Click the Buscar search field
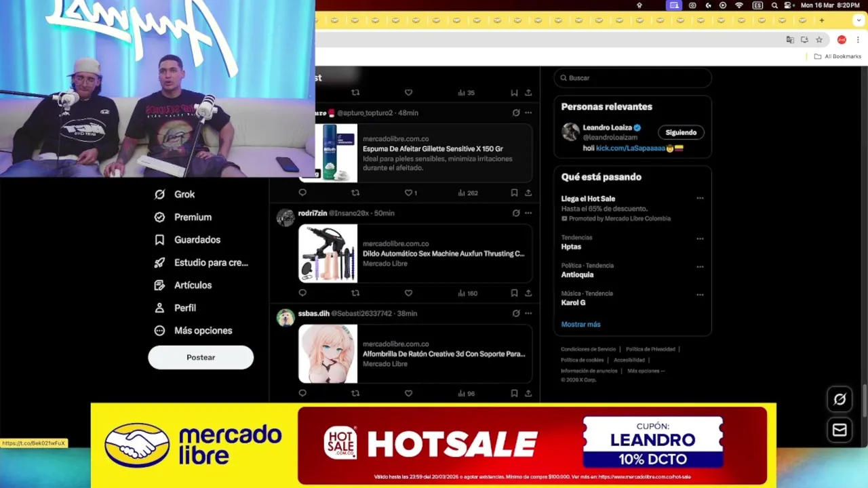This screenshot has height=488, width=868. [x=633, y=78]
